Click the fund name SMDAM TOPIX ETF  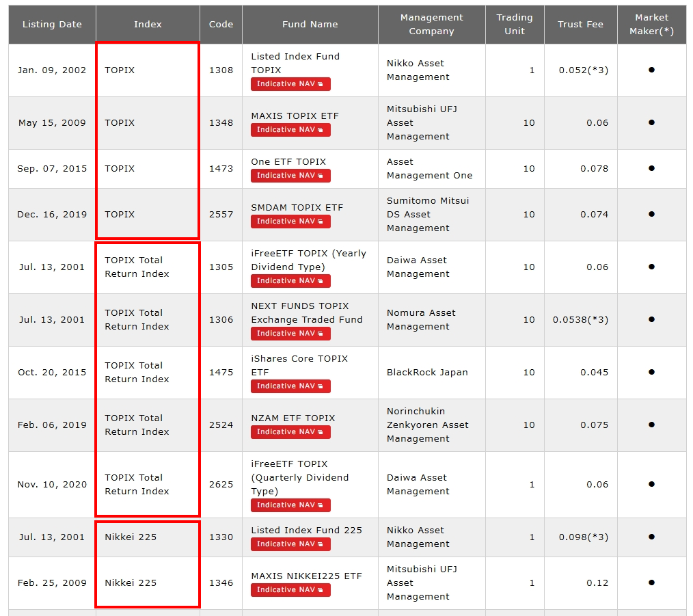[297, 207]
